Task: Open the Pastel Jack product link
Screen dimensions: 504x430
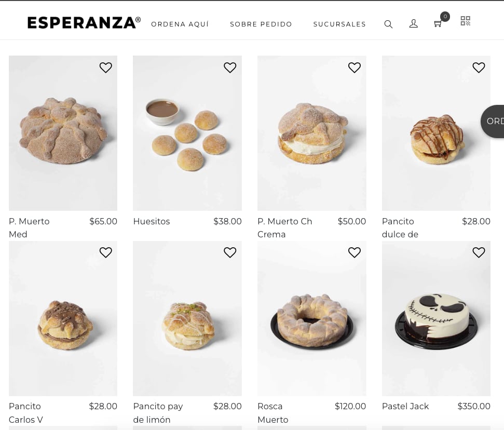Action: [405, 406]
